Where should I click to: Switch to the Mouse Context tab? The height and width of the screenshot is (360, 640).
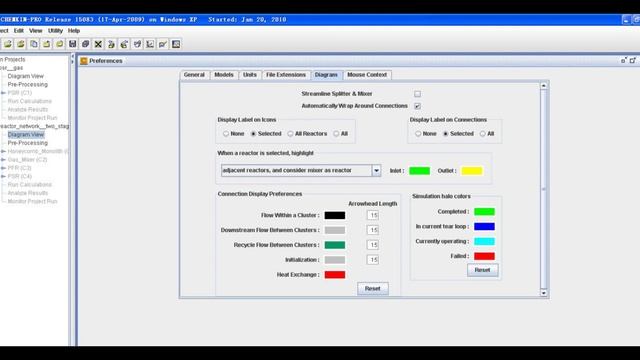tap(367, 75)
